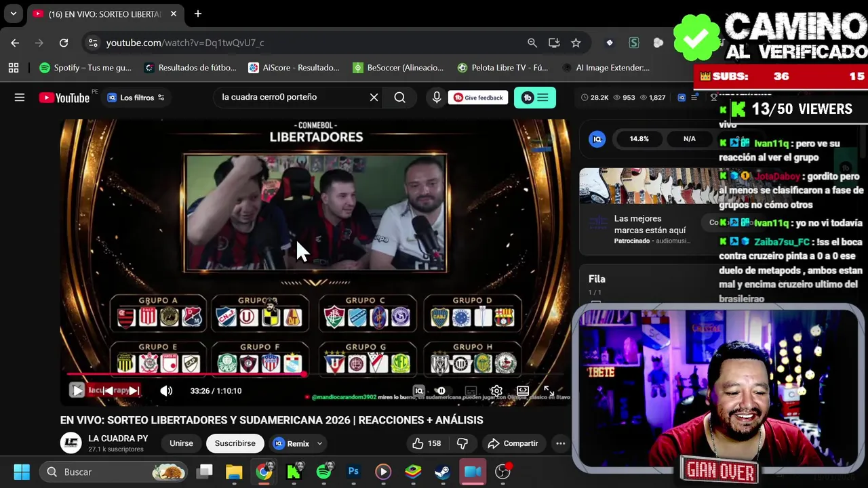This screenshot has height=488, width=868.
Task: Click the Fila queue panel header
Action: tap(597, 279)
